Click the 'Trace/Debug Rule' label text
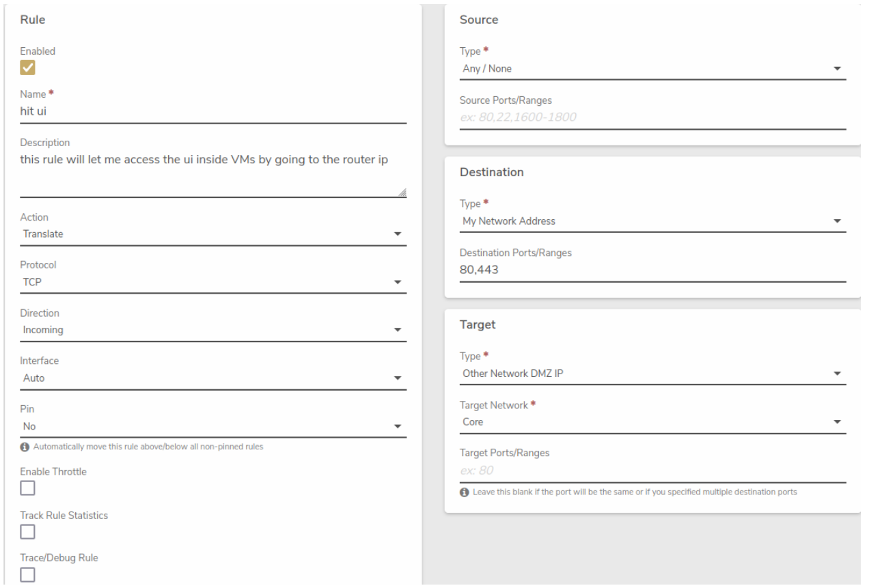 click(x=59, y=558)
